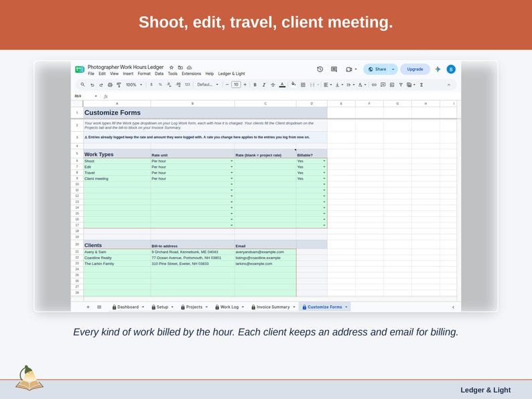Click the functions sigma icon
Viewport: 532px width, 399px height.
pyautogui.click(x=421, y=85)
